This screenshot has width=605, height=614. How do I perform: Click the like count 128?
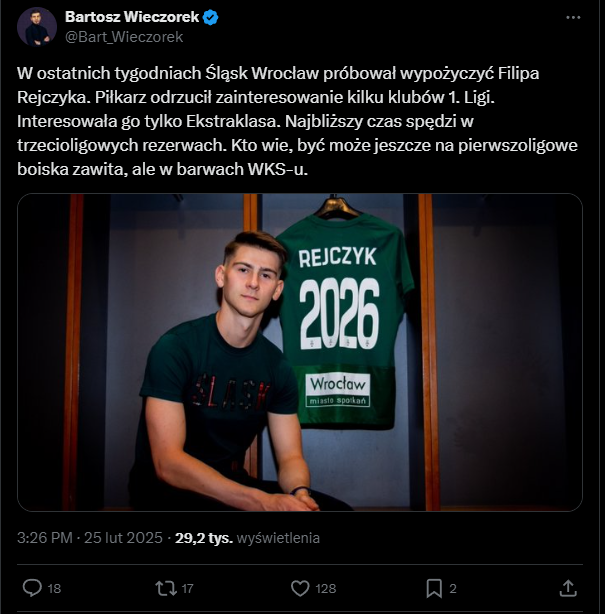coord(325,588)
